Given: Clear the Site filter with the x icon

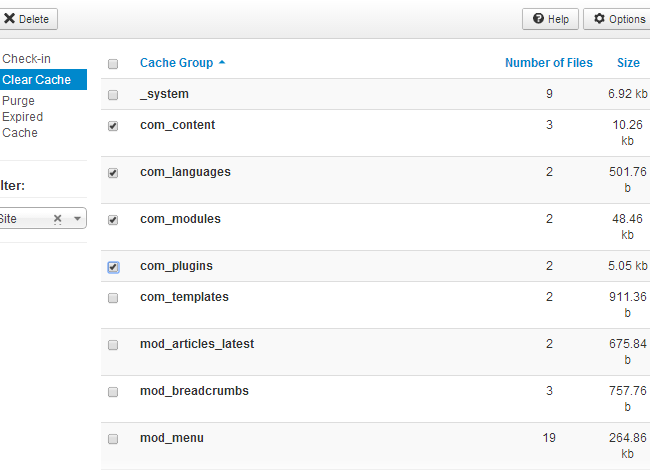Looking at the screenshot, I should (x=58, y=218).
